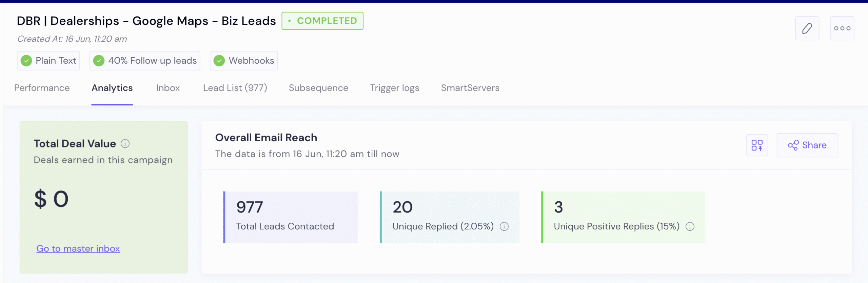Switch to the Performance tab
Screen dimensions: 868x283
(x=42, y=88)
